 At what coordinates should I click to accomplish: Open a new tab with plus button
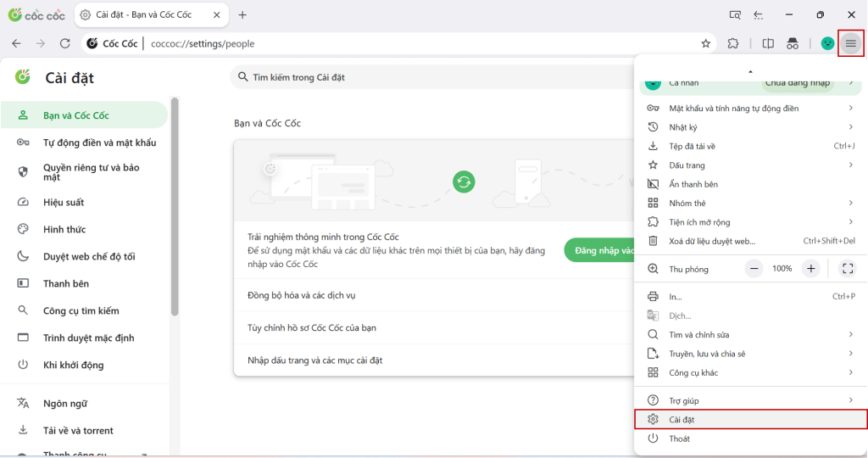242,15
